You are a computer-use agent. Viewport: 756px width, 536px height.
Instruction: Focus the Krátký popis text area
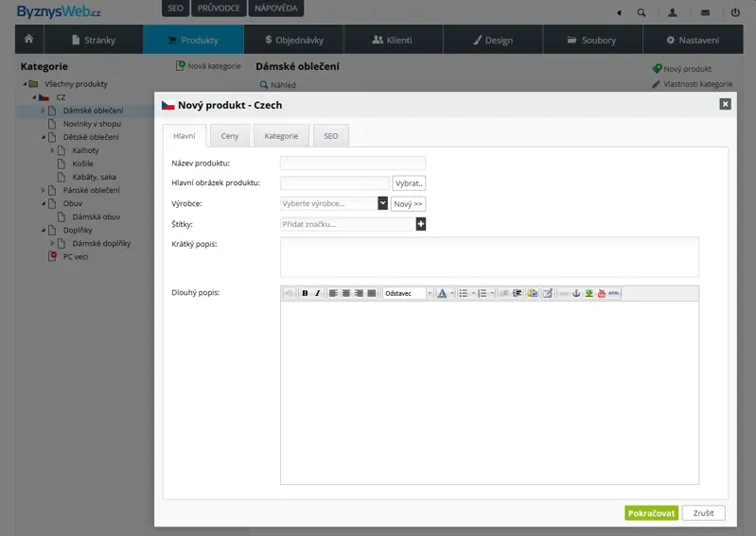click(x=489, y=257)
